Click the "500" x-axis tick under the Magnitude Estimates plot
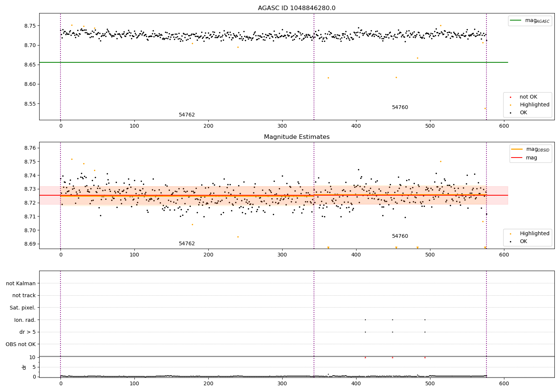The width and height of the screenshot is (560, 392). point(430,255)
